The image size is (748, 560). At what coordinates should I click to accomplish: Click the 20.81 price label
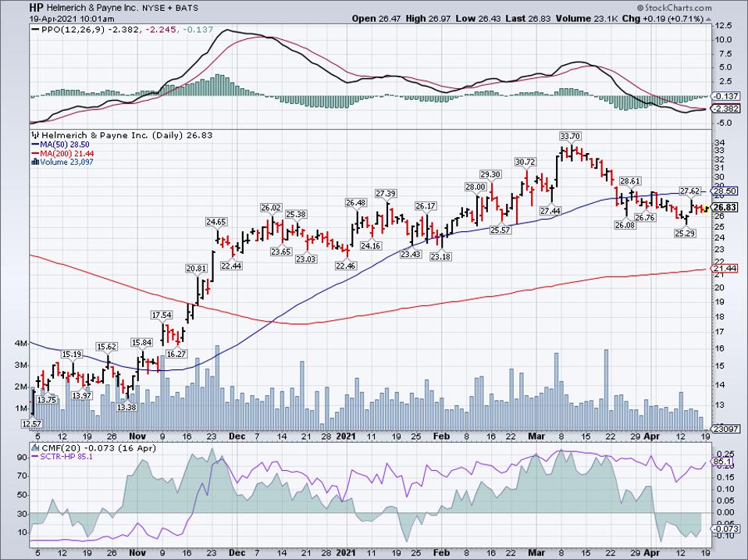click(x=196, y=269)
